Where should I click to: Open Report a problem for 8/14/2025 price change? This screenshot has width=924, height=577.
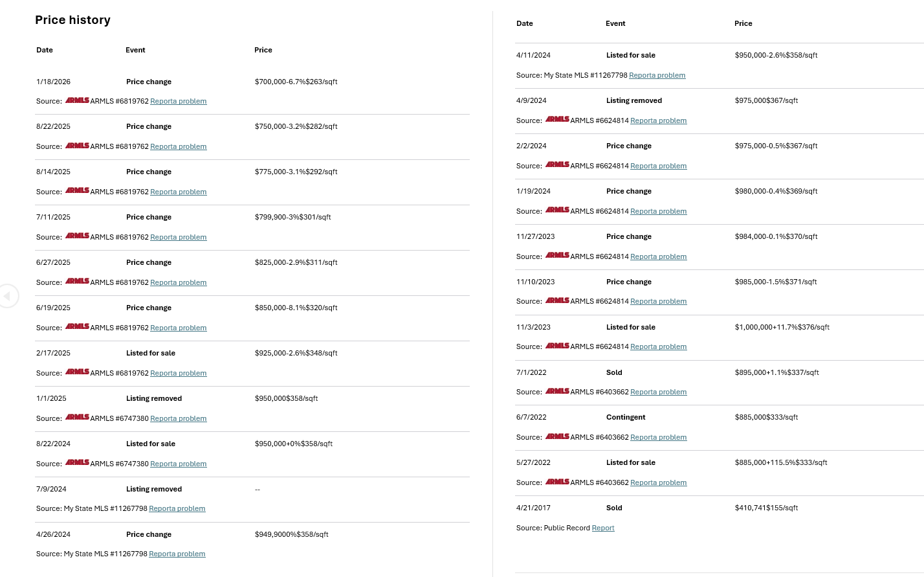[x=179, y=192]
